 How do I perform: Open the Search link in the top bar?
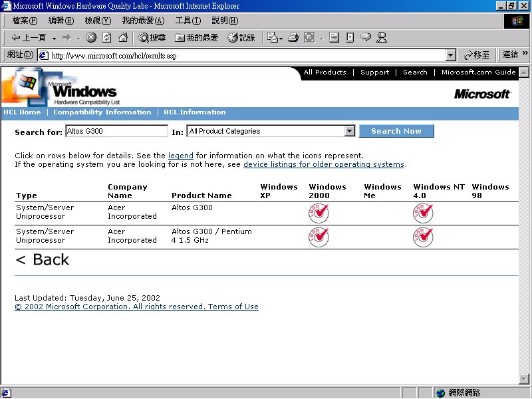point(415,72)
